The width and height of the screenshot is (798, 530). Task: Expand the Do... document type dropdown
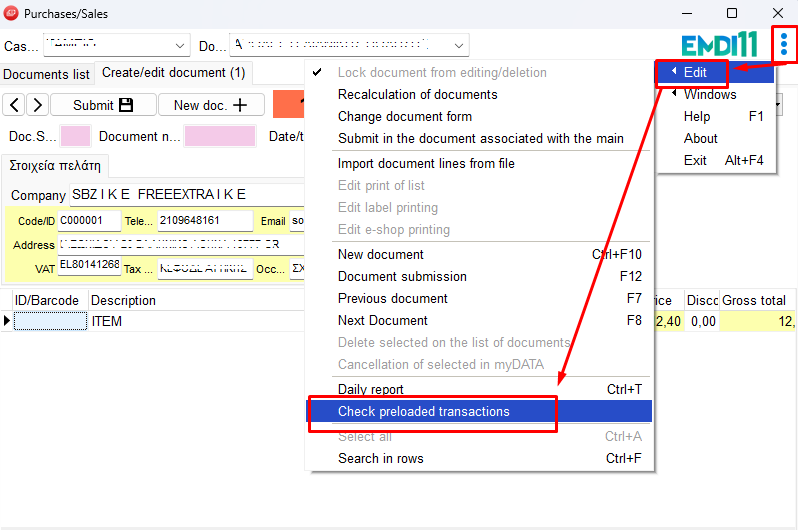pos(459,46)
